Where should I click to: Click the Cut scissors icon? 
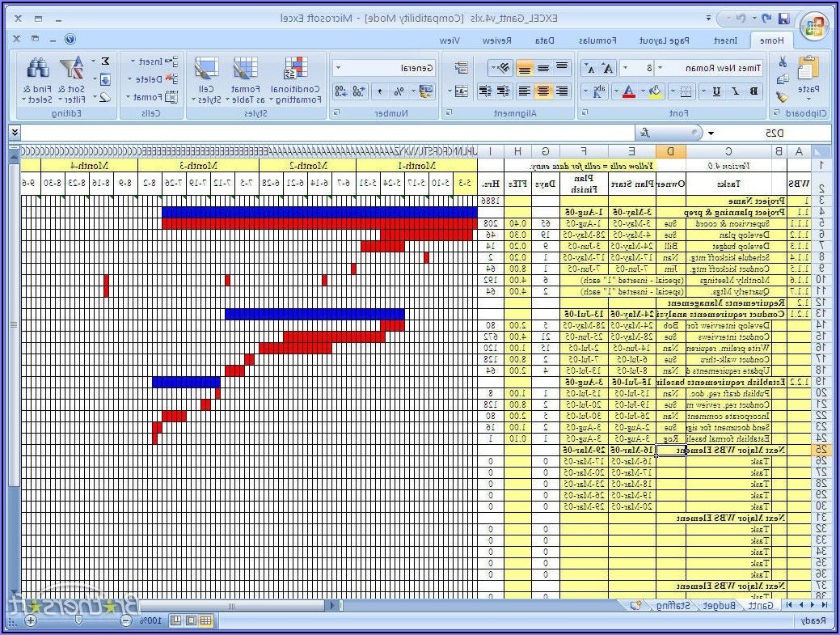tap(782, 61)
